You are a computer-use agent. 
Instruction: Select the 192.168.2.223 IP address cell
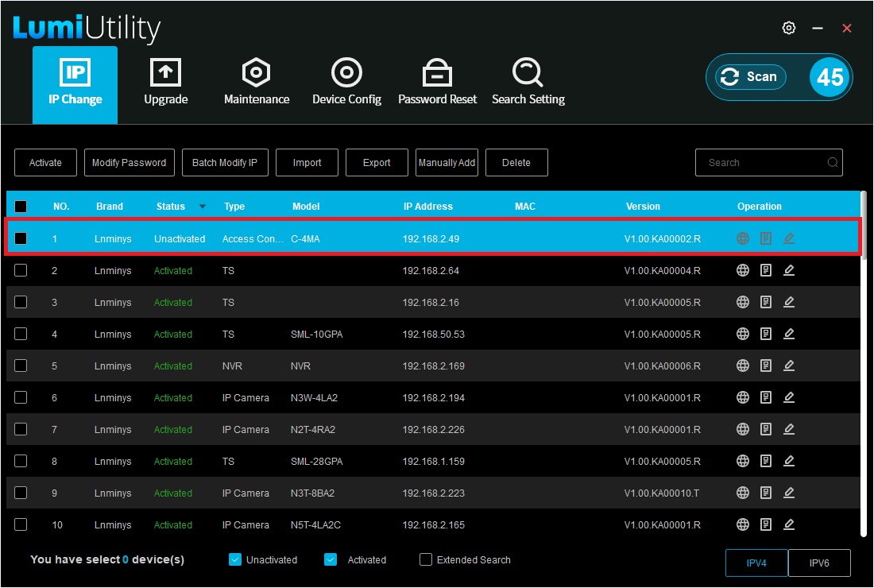pyautogui.click(x=433, y=493)
